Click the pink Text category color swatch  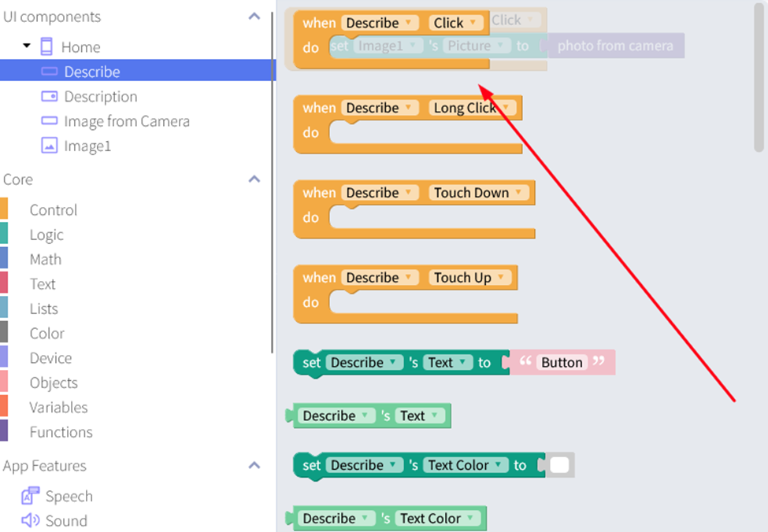coord(4,282)
